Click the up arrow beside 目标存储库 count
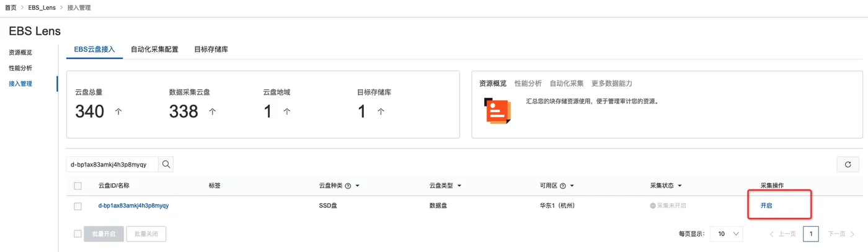This screenshot has height=252, width=868. pos(381,112)
